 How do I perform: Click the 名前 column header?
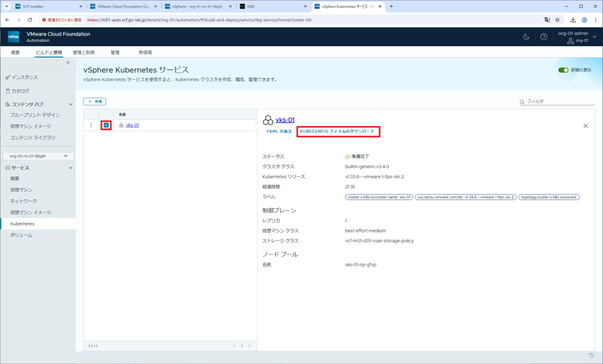[x=122, y=114]
